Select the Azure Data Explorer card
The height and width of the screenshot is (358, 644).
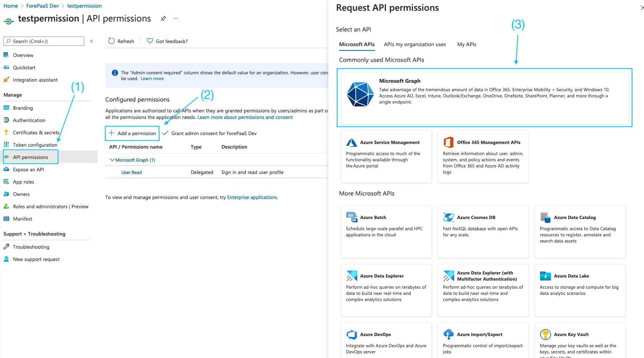pyautogui.click(x=386, y=290)
